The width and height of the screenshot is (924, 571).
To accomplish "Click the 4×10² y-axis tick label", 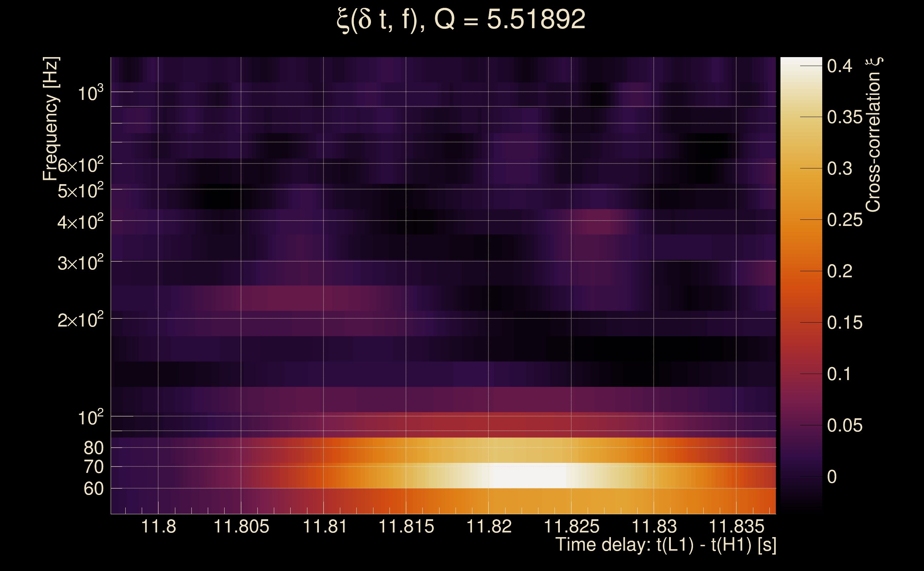I will [80, 222].
